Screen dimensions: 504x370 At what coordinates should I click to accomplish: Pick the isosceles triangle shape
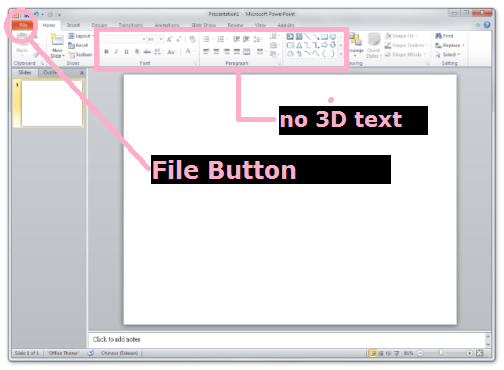pos(299,45)
